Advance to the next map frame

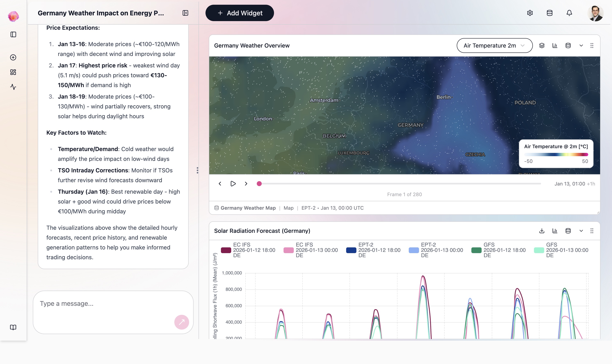246,184
